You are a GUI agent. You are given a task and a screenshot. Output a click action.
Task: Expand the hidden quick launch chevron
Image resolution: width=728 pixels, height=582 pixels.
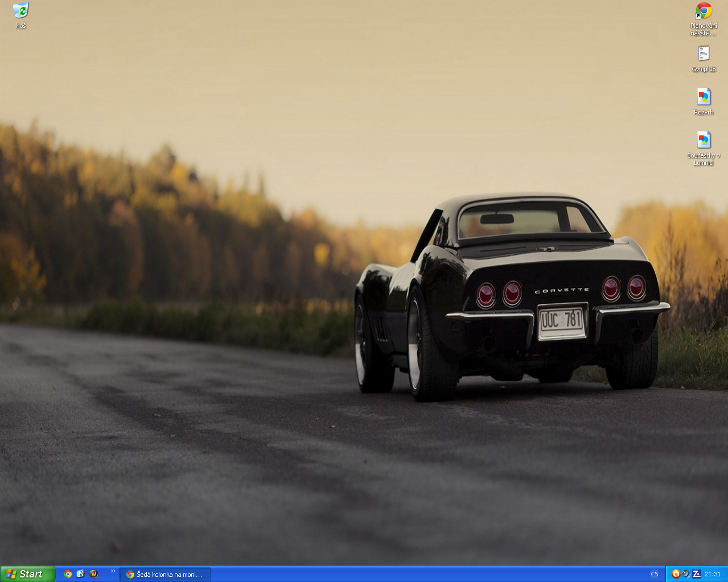point(113,571)
